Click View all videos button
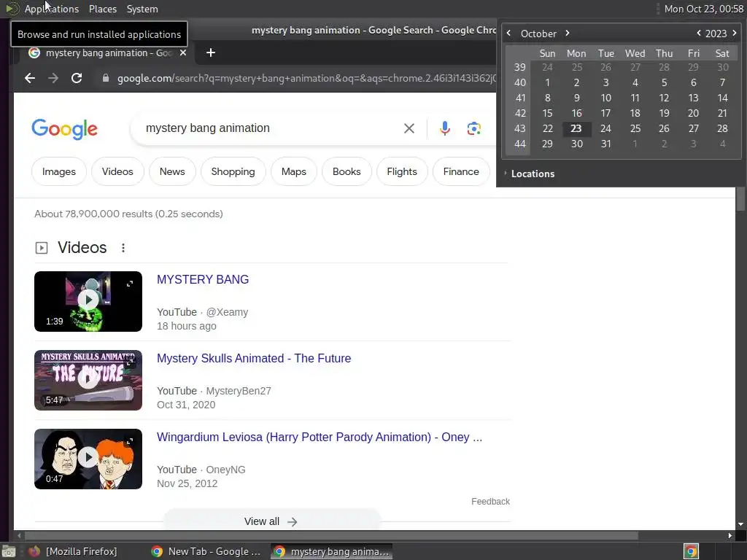 point(271,521)
